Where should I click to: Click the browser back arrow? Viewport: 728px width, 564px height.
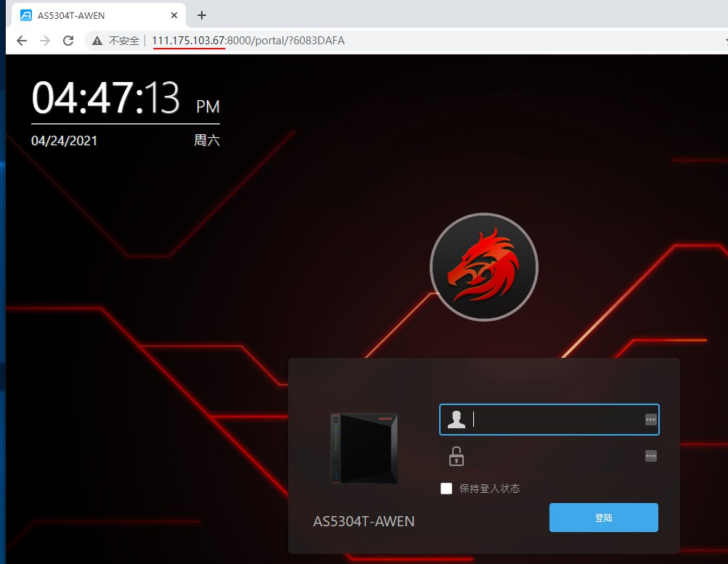click(22, 41)
